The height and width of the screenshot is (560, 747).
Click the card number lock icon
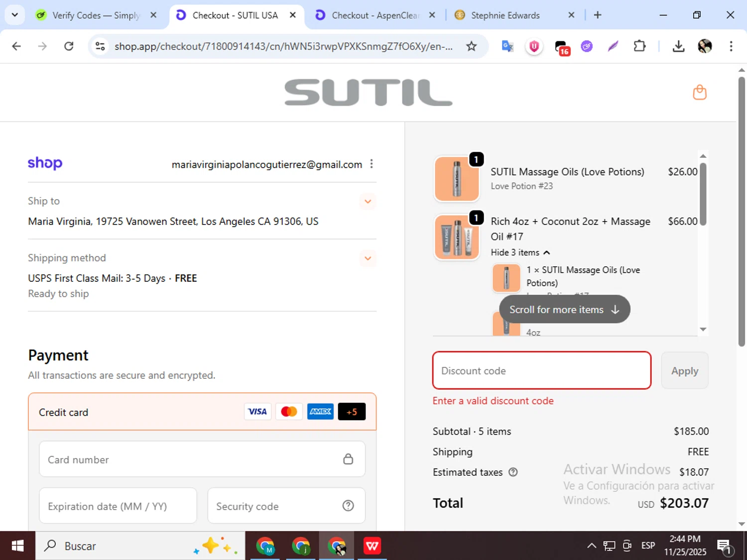[x=348, y=459]
